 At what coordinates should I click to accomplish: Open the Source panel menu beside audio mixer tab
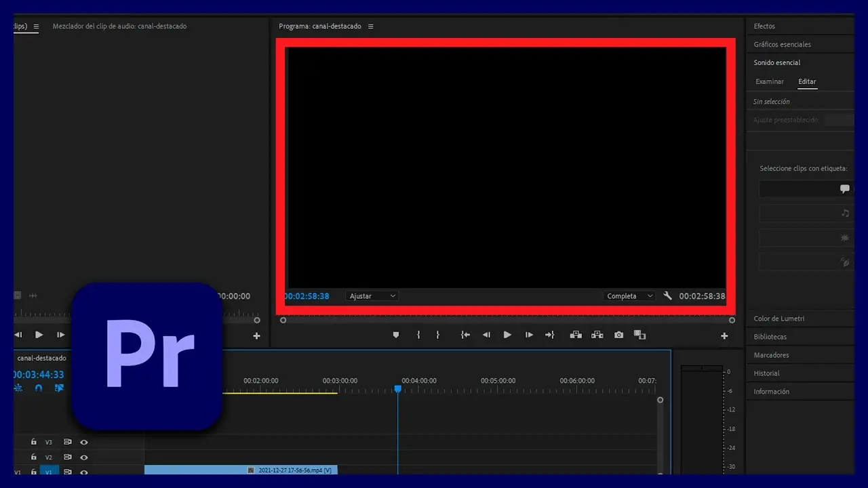(36, 26)
